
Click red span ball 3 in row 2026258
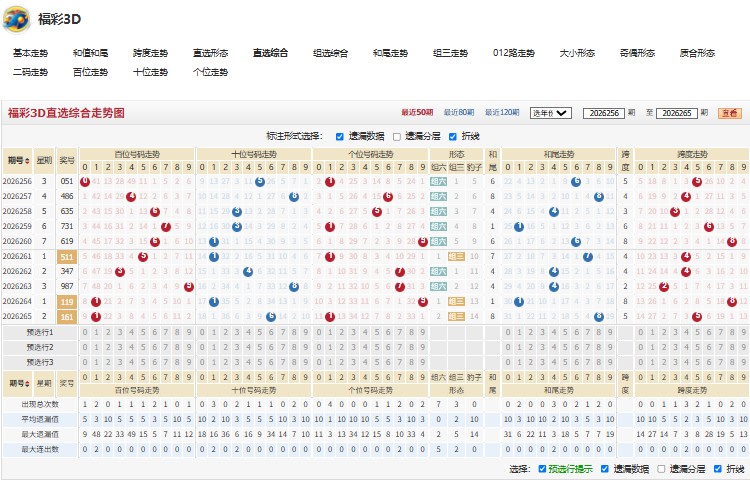tap(675, 211)
